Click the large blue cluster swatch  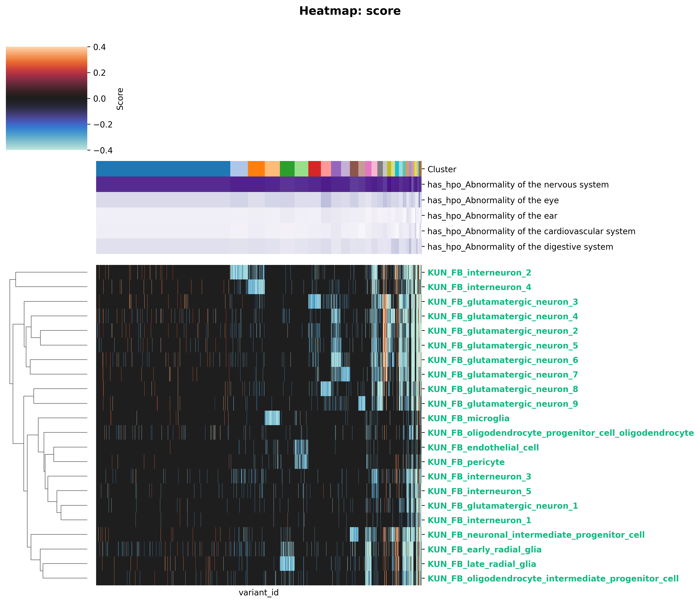click(163, 169)
